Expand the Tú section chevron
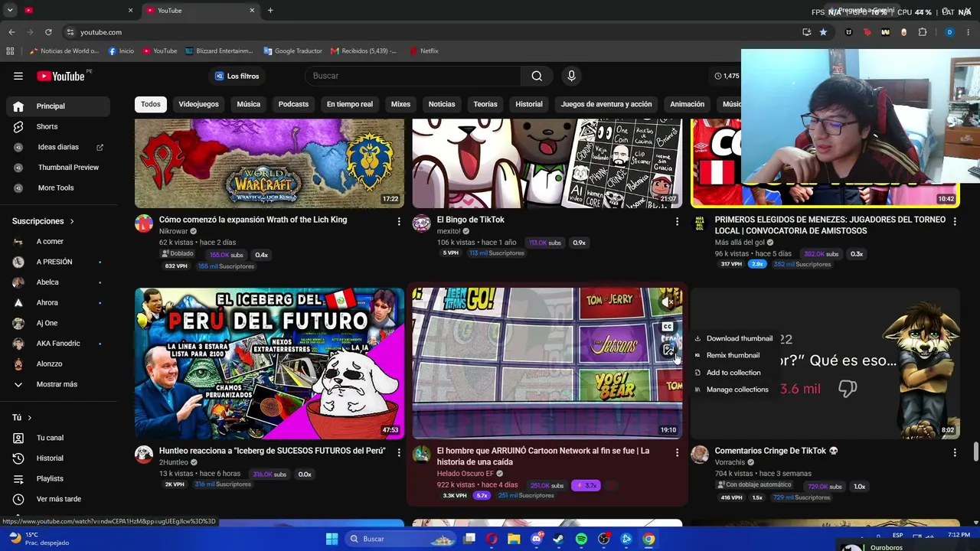980x551 pixels. pos(29,418)
